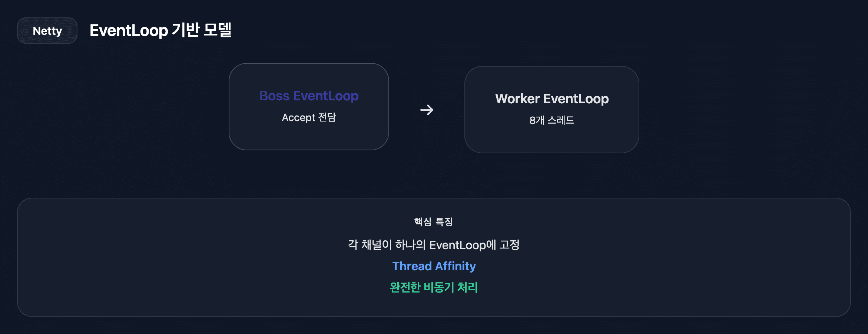Click the word '모델' in the page heading

tap(217, 30)
